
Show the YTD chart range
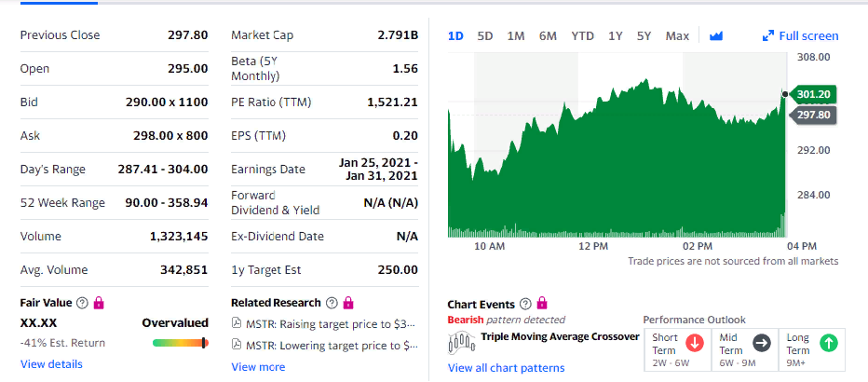click(582, 36)
